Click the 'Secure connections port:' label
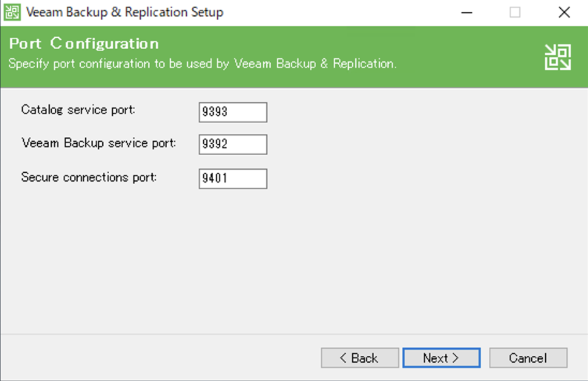The width and height of the screenshot is (588, 381). coord(89,177)
